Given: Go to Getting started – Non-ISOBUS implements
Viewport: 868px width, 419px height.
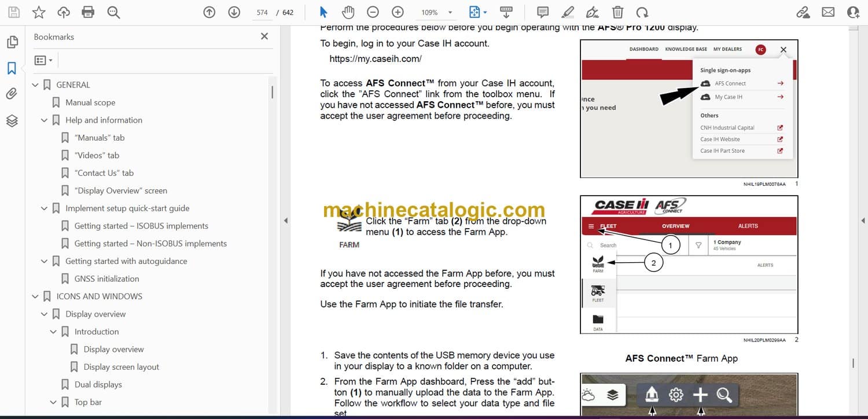Looking at the screenshot, I should [x=150, y=244].
